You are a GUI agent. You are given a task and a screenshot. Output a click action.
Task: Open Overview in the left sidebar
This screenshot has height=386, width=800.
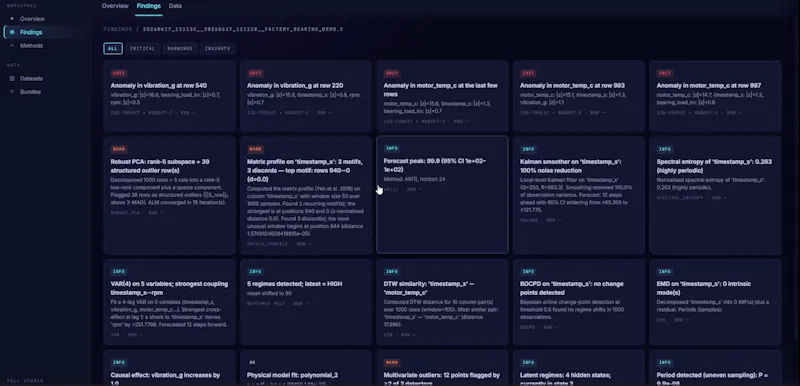coord(32,19)
